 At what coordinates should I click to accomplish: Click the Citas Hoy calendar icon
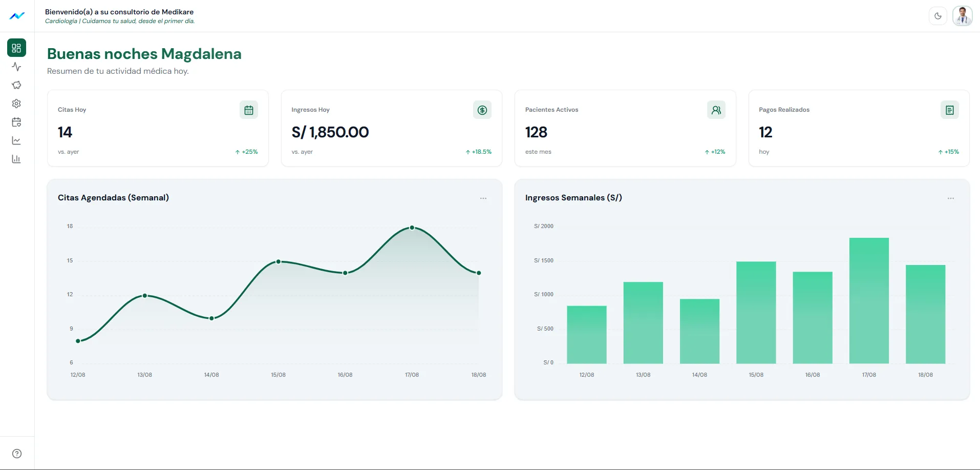(x=249, y=110)
